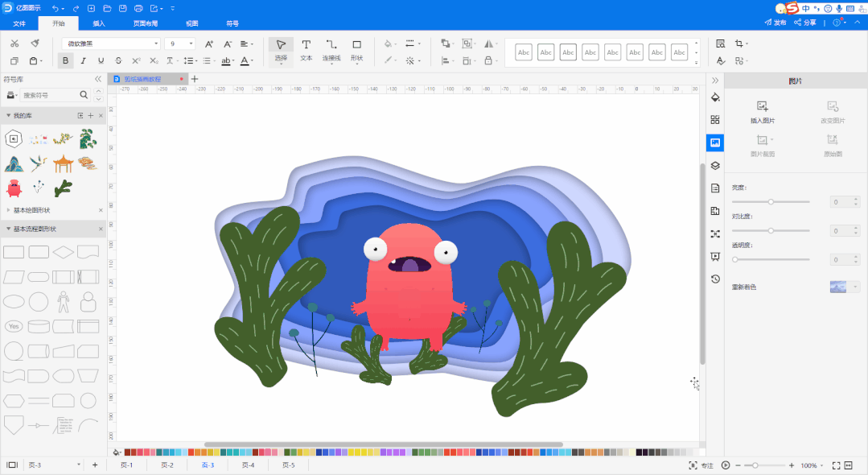The image size is (868, 475).
Task: Open the 重新着色 recolor dropdown
Action: click(855, 287)
